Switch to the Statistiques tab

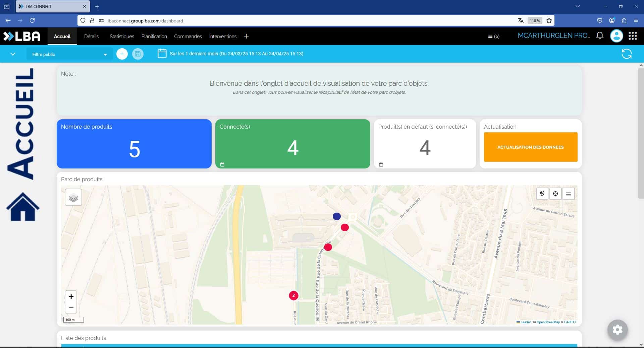click(122, 36)
